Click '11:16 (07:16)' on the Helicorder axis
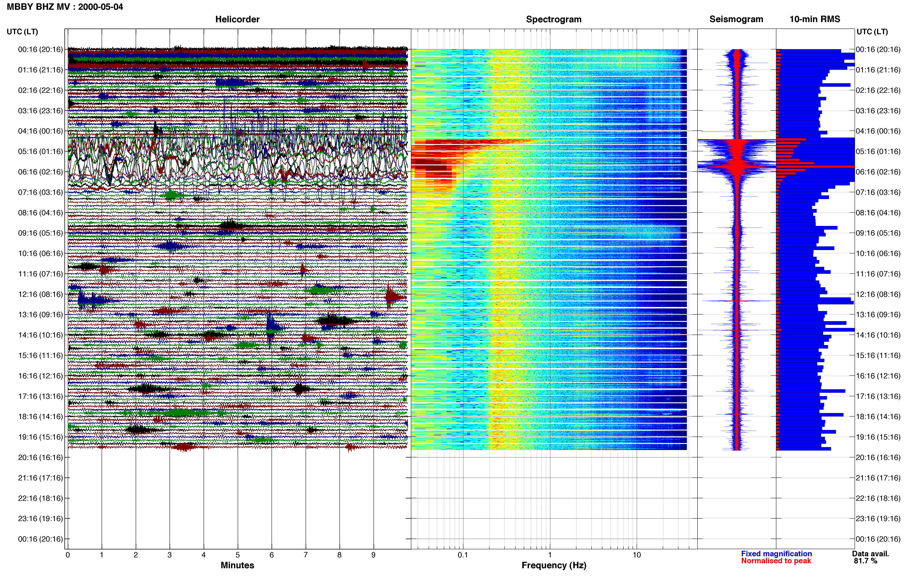 pos(41,274)
